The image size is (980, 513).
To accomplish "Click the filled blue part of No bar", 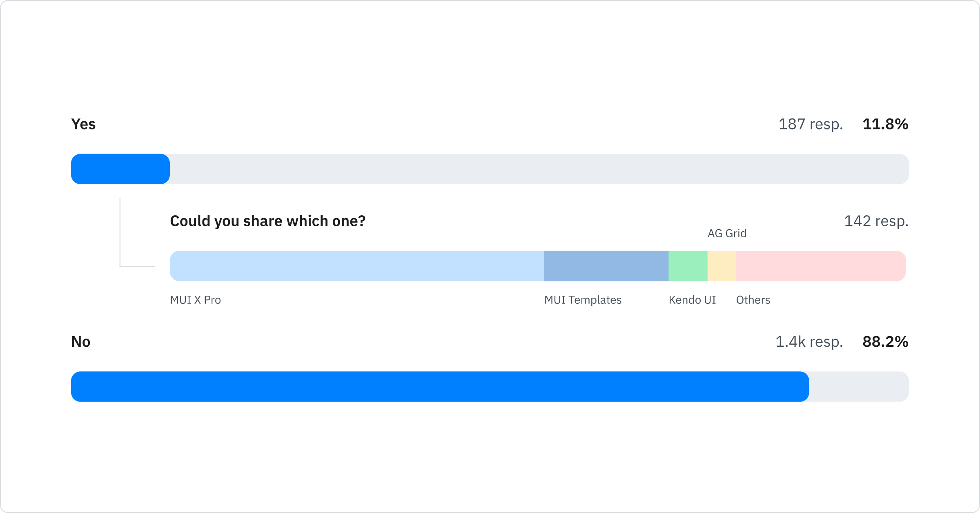I will (440, 386).
